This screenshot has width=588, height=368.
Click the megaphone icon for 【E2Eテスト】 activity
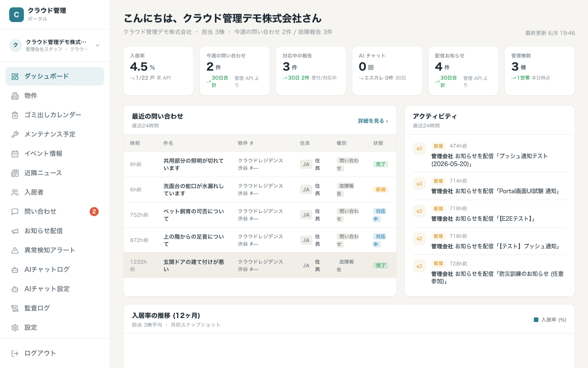point(419,211)
